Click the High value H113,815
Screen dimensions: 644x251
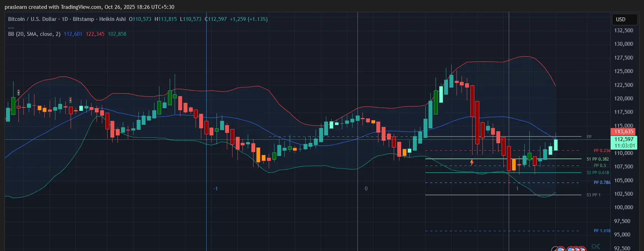click(x=166, y=19)
